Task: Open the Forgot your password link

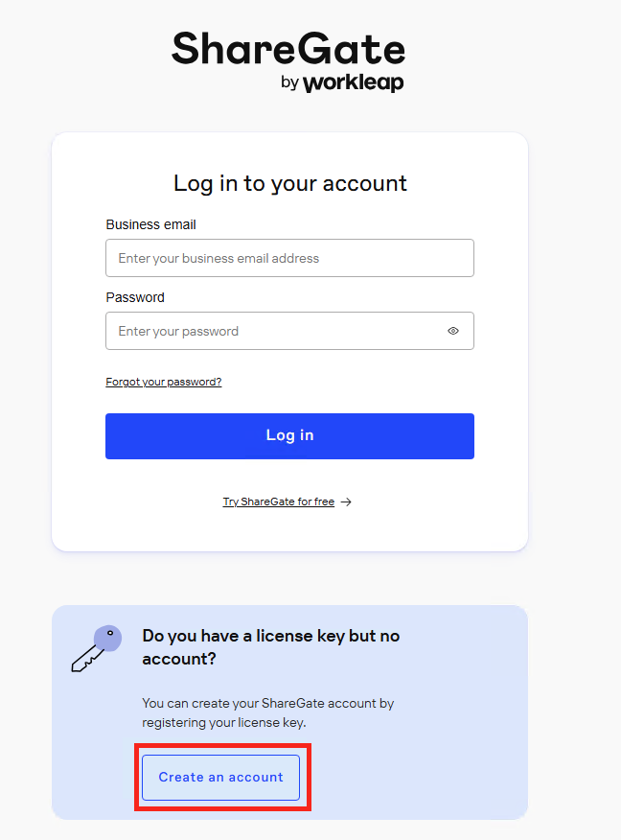Action: tap(164, 382)
